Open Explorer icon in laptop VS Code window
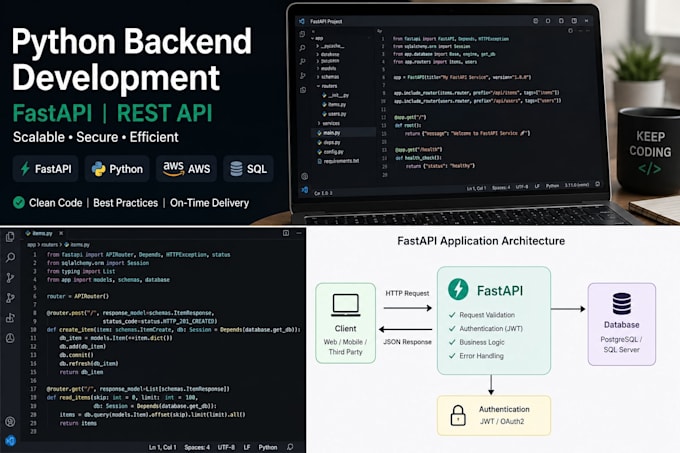Image resolution: width=680 pixels, height=453 pixels. click(302, 34)
